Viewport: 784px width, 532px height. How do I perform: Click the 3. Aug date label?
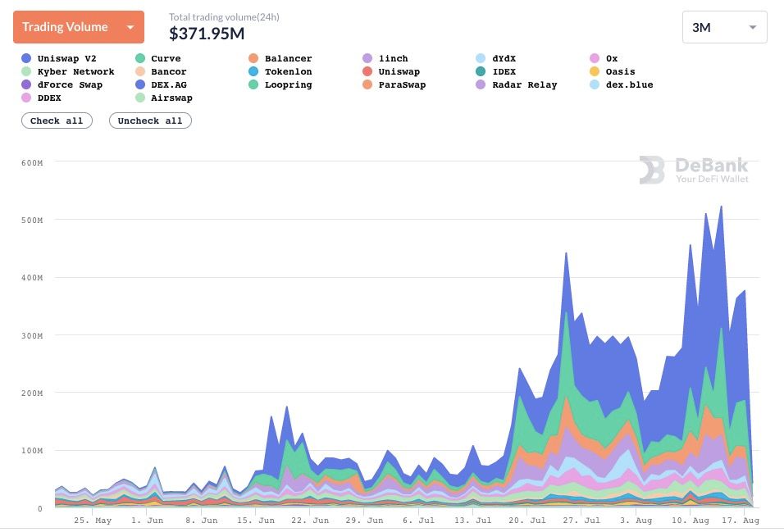636,520
